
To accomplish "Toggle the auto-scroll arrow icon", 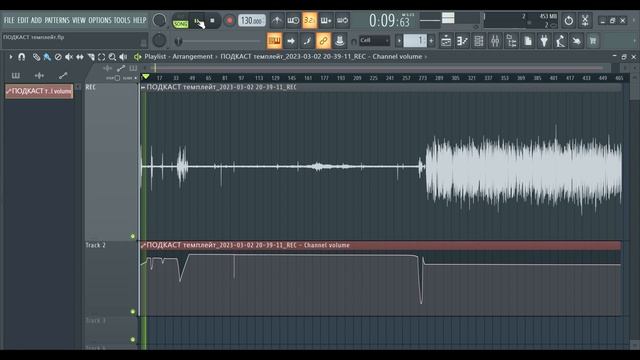I will [291, 41].
